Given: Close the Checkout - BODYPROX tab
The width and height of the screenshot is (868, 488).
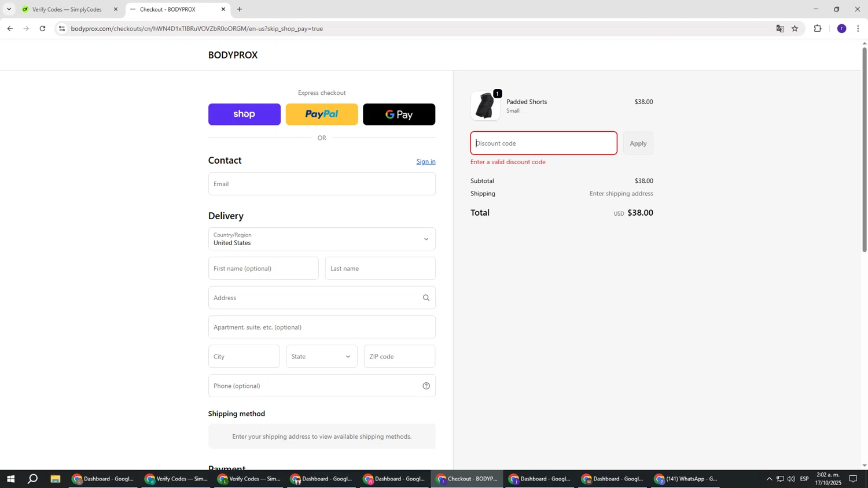Looking at the screenshot, I should click(x=223, y=9).
